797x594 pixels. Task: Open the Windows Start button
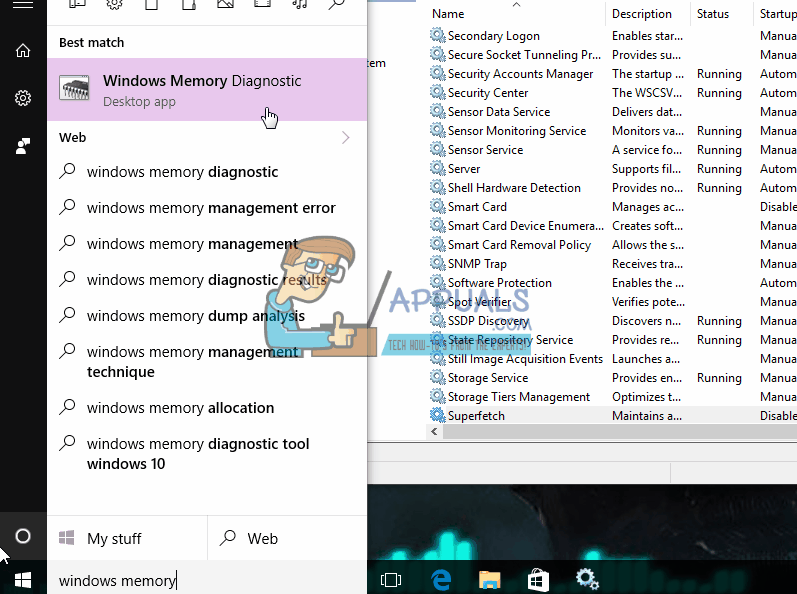tap(23, 580)
